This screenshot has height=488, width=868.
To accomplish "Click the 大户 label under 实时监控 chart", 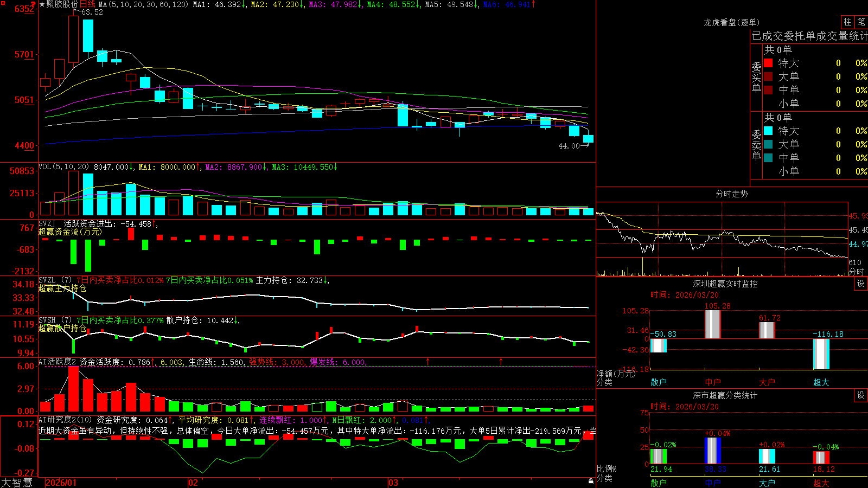I will click(767, 382).
